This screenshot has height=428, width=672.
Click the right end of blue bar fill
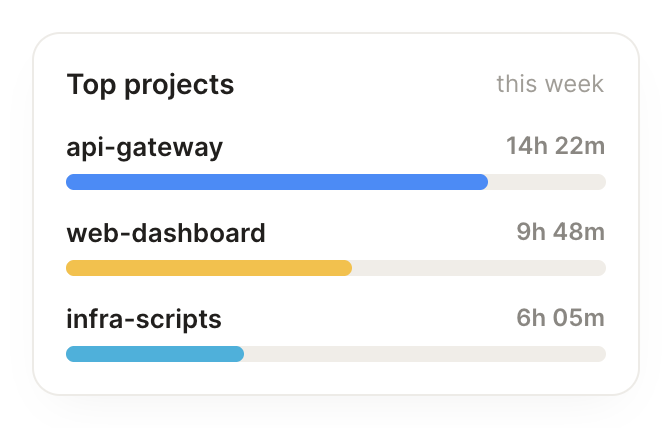pos(483,182)
